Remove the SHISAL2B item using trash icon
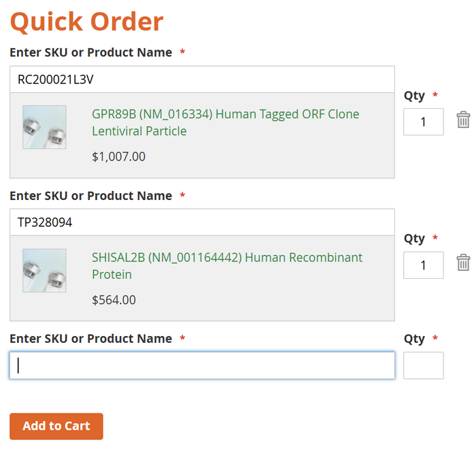 click(463, 263)
